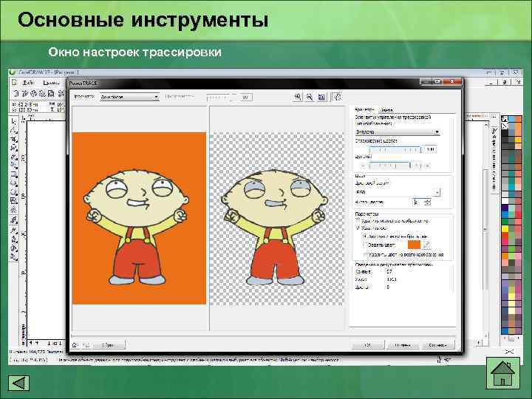Select the Text tool in CorelDRAW toolbox
The image size is (532, 399).
(x=13, y=210)
